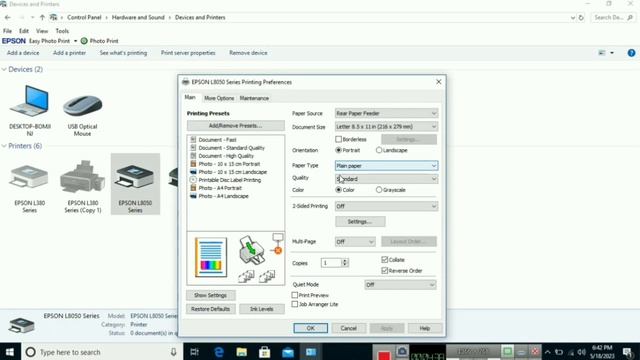Click the Show Settings button

point(211,295)
